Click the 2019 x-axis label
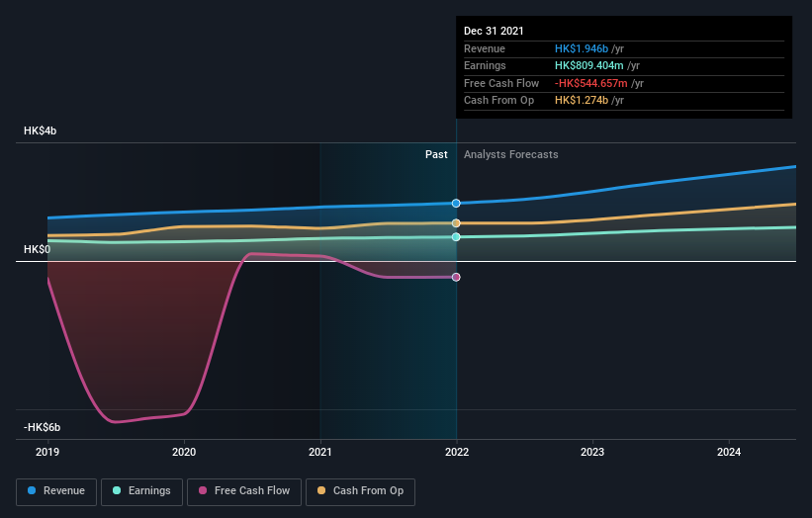The image size is (812, 518). coord(47,452)
